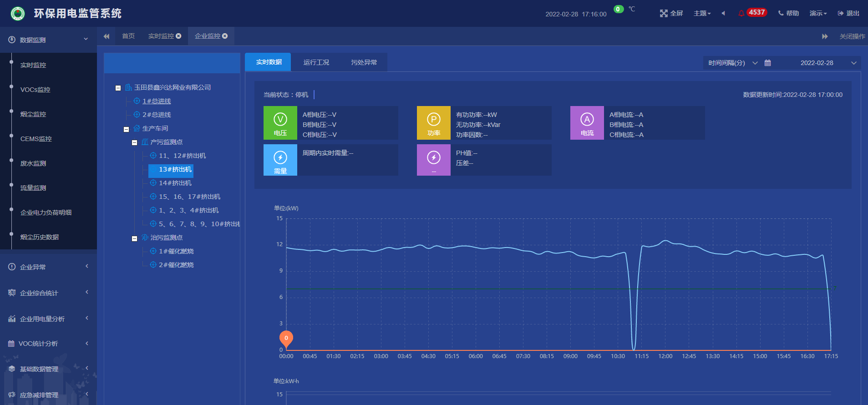Click the blue 需量 demand tile icon
The width and height of the screenshot is (868, 405).
click(280, 160)
